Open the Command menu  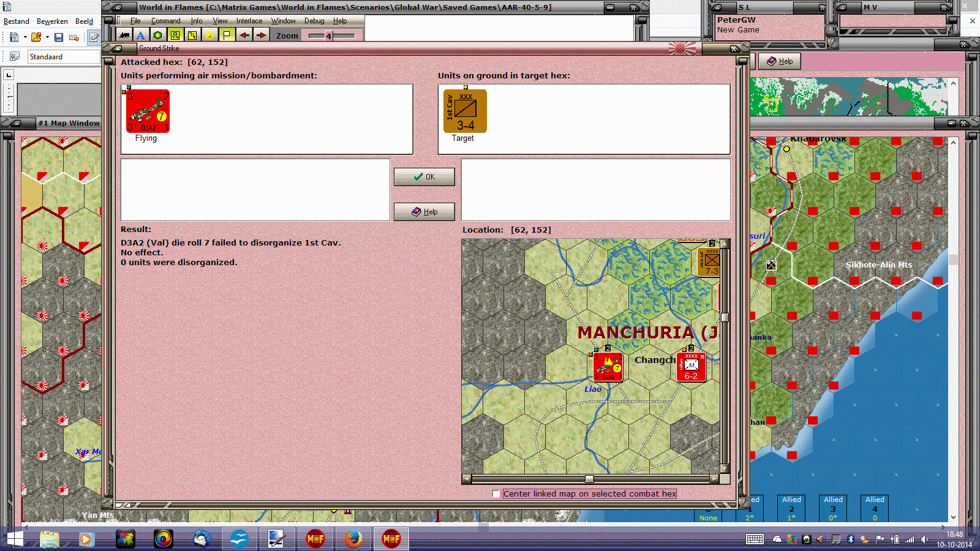tap(165, 21)
